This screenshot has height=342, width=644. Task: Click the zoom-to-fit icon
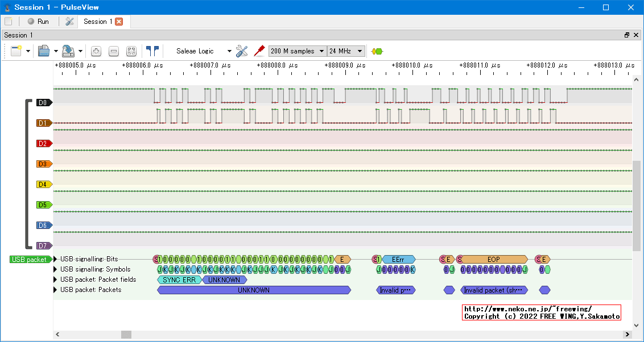131,51
